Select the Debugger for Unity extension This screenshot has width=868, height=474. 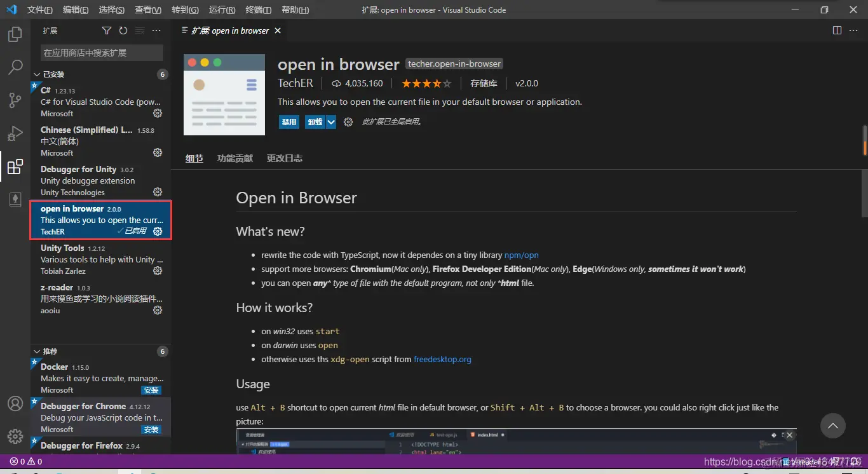coord(101,180)
